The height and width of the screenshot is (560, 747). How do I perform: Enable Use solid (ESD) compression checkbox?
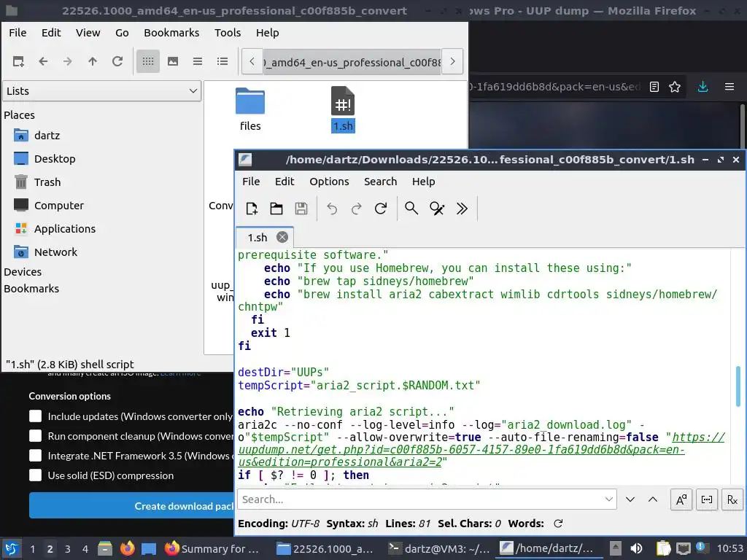pos(35,475)
